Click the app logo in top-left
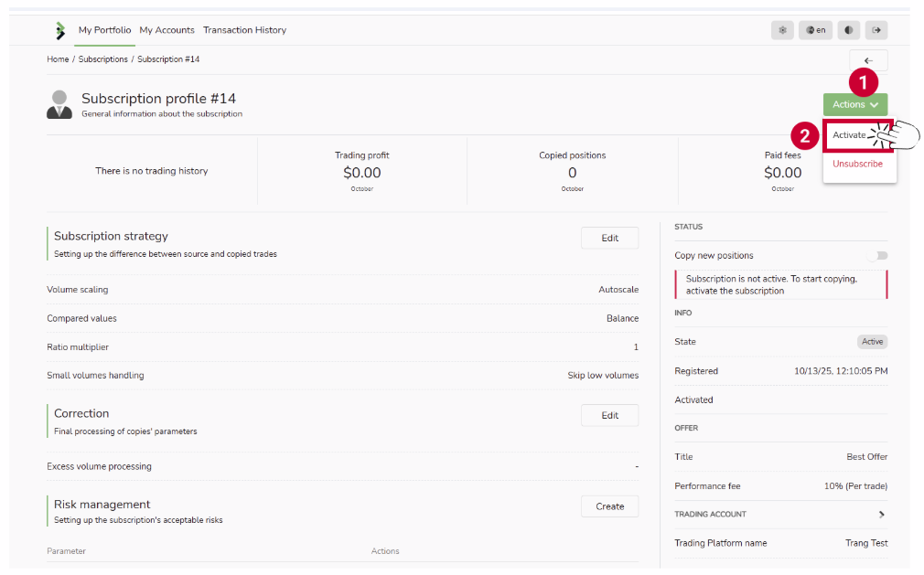The width and height of the screenshot is (924, 575). click(x=60, y=30)
